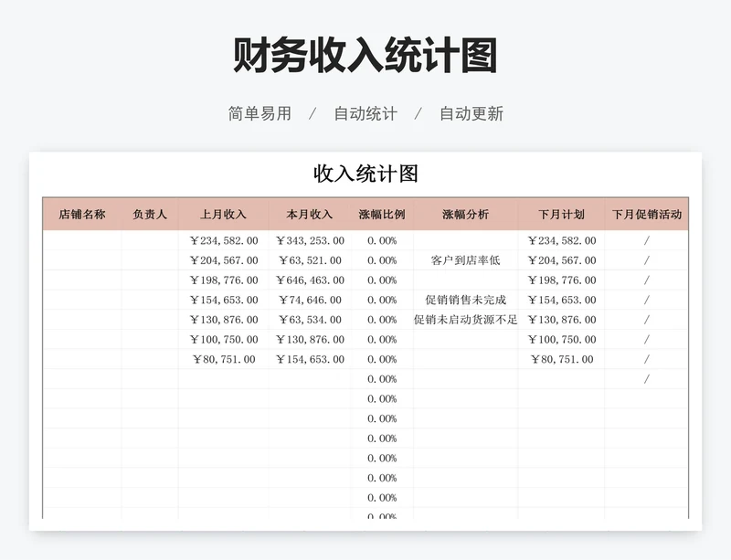The image size is (731, 560).
Task: Click the first slash in 下月促销活动 column
Action: 648,241
